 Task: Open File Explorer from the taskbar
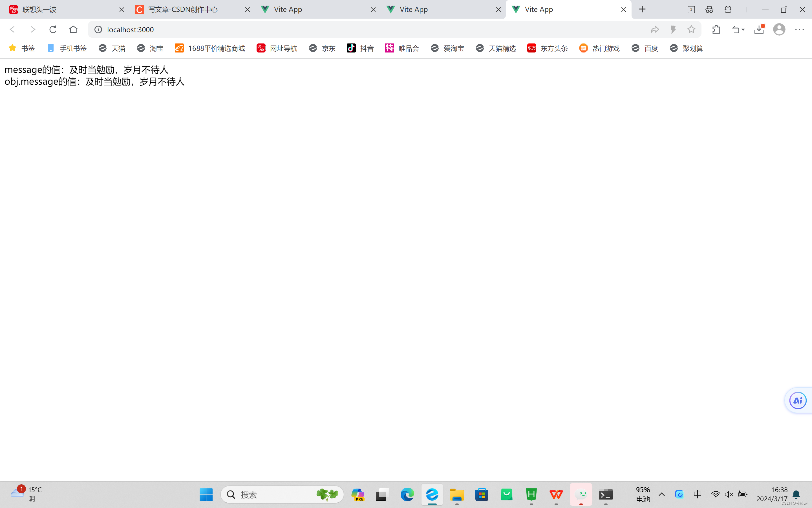457,494
